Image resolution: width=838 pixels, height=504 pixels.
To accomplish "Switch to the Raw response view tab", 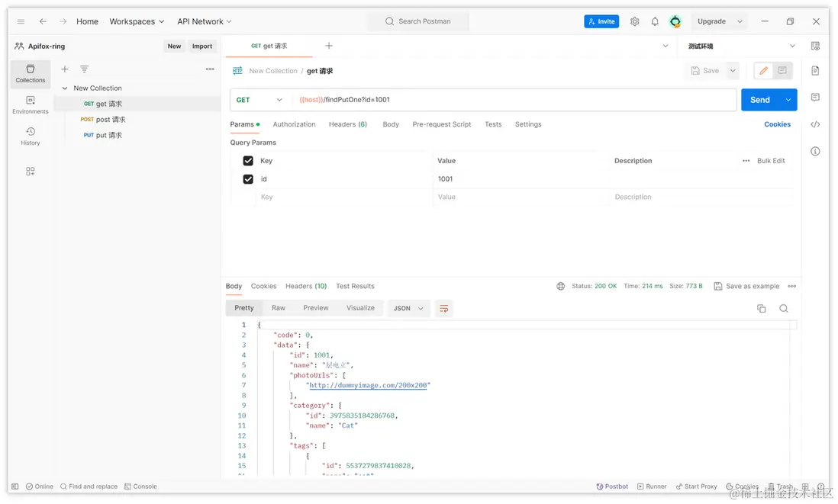I will 279,308.
